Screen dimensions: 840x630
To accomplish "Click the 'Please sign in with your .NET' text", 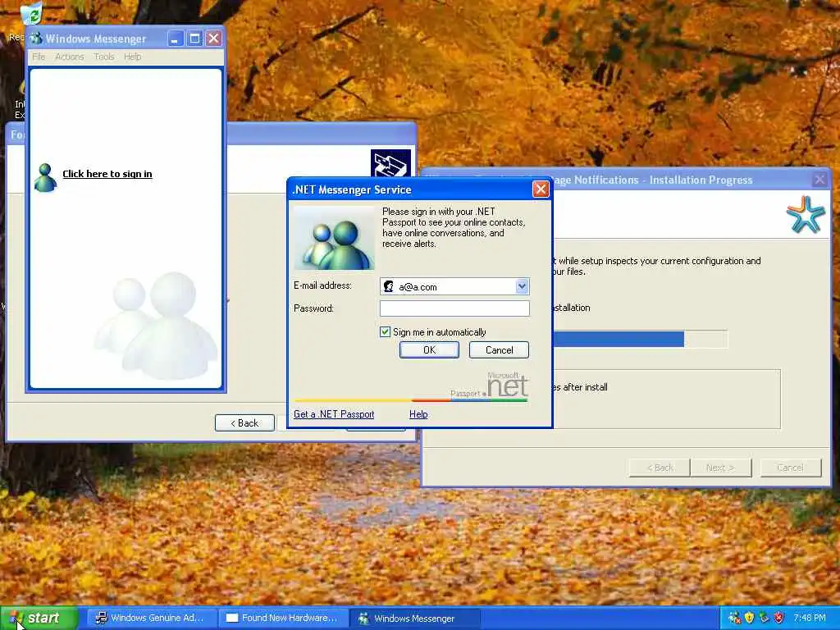I will coord(439,212).
